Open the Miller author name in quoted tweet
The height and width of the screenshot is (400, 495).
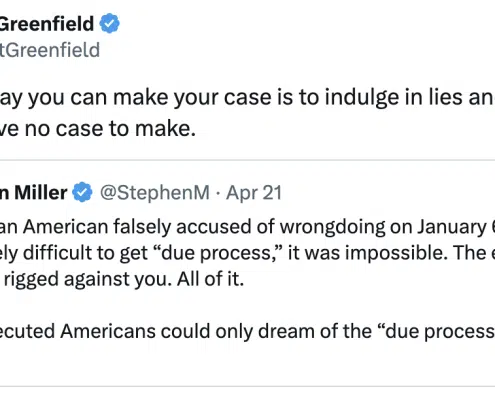(x=34, y=193)
